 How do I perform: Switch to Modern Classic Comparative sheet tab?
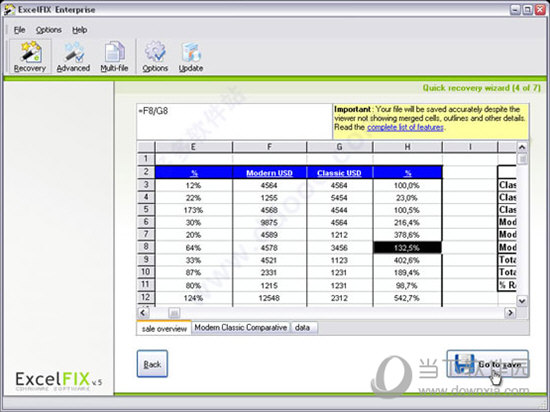tap(241, 327)
